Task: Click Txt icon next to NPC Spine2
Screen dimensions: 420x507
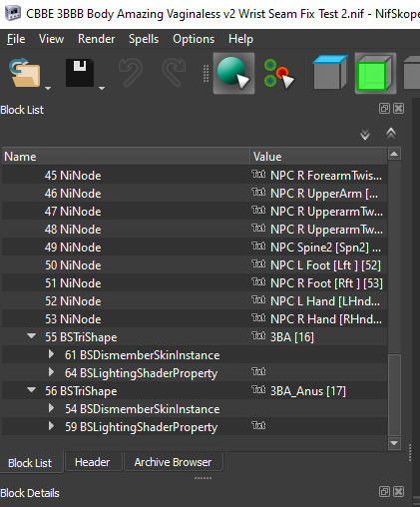Action: 258,246
